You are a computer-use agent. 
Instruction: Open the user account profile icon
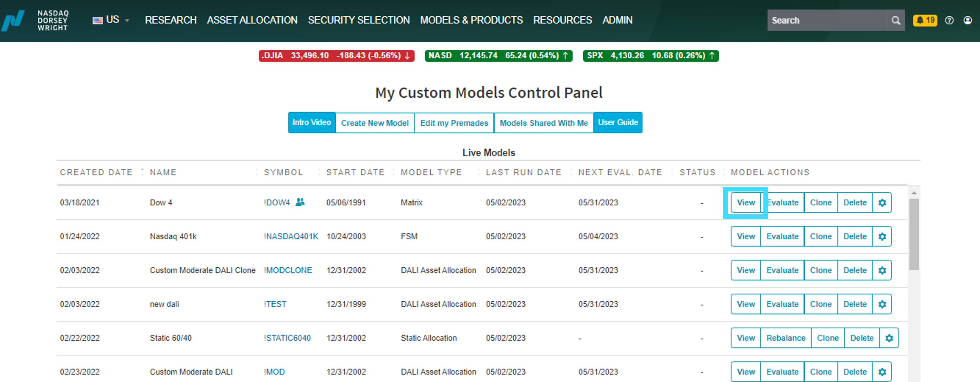click(x=967, y=20)
